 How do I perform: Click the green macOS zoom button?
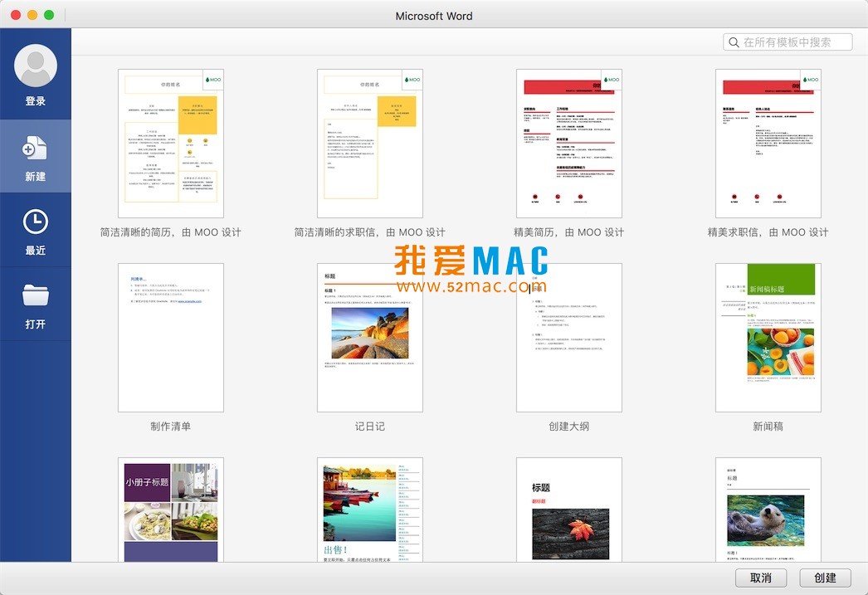pyautogui.click(x=49, y=15)
